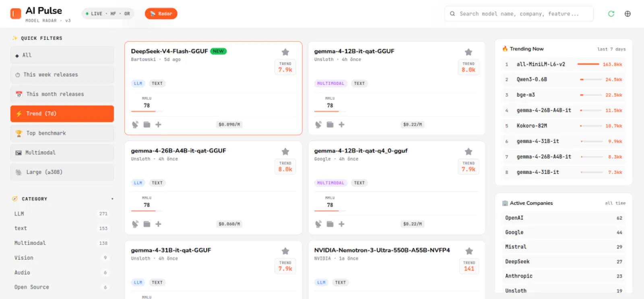The height and width of the screenshot is (299, 644).
Task: Select the Audio category
Action: click(x=62, y=272)
